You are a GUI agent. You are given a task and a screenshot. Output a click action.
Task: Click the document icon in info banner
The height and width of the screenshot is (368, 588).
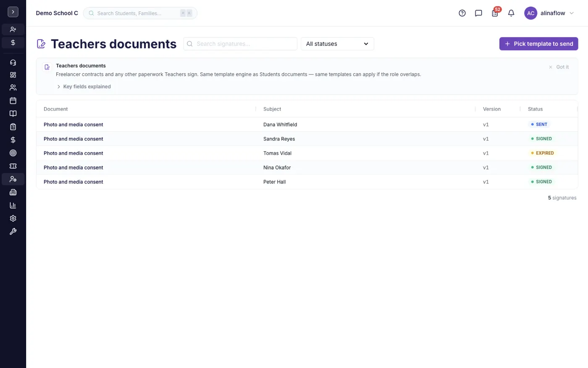coord(47,67)
